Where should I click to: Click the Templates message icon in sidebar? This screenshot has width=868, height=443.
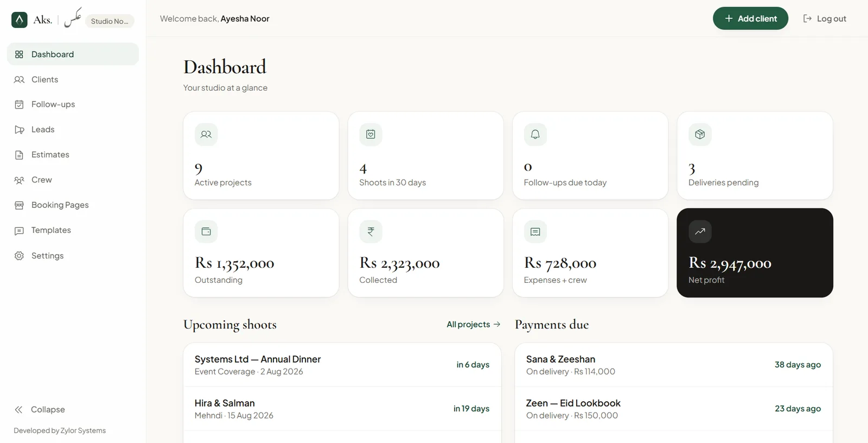click(19, 231)
